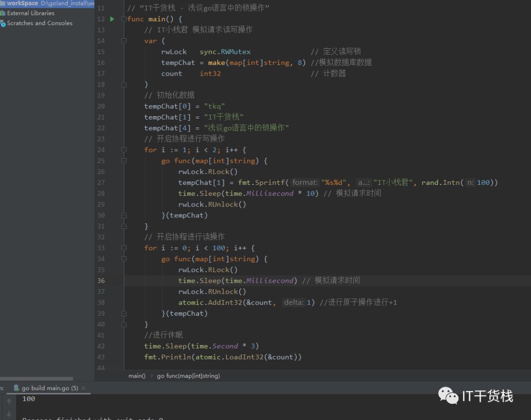Click atomic.AddInt32 call on line 38
The image size is (531, 420).
210,302
